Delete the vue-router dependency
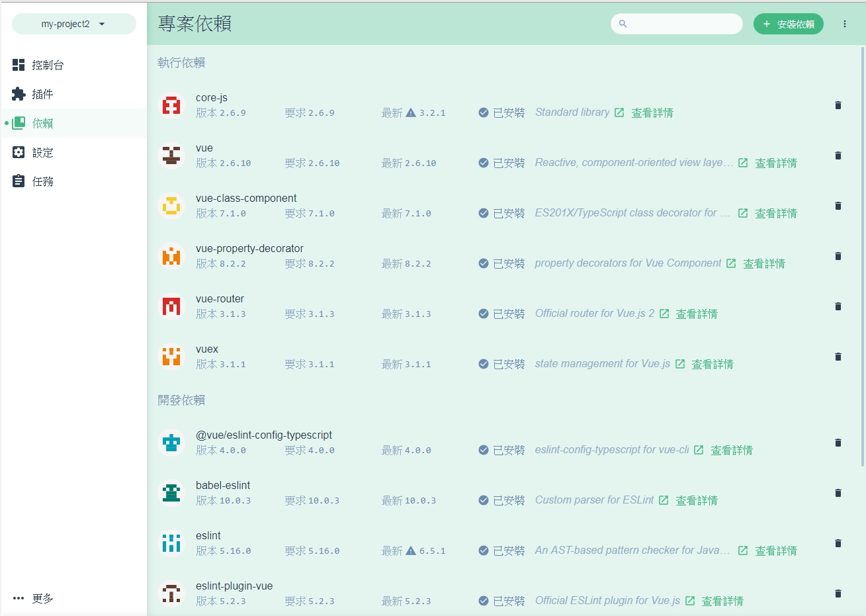This screenshot has width=866, height=616. tap(838, 306)
